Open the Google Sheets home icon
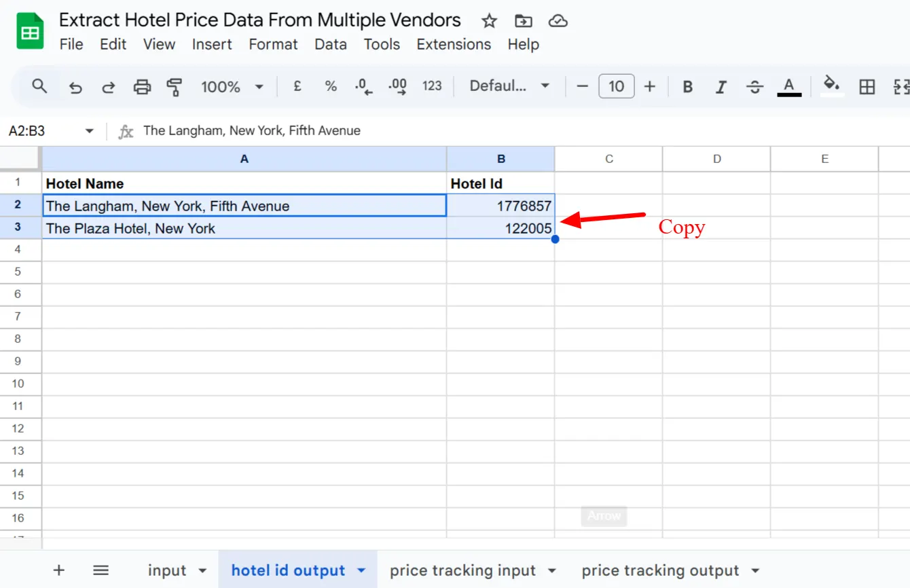This screenshot has height=588, width=910. pyautogui.click(x=30, y=31)
